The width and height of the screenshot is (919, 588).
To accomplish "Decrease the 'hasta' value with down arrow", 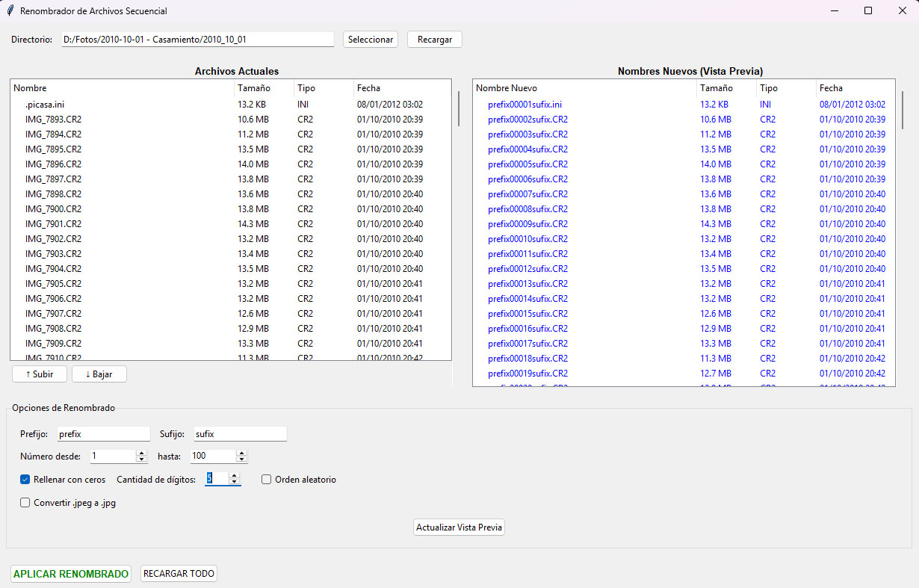I will [x=241, y=459].
